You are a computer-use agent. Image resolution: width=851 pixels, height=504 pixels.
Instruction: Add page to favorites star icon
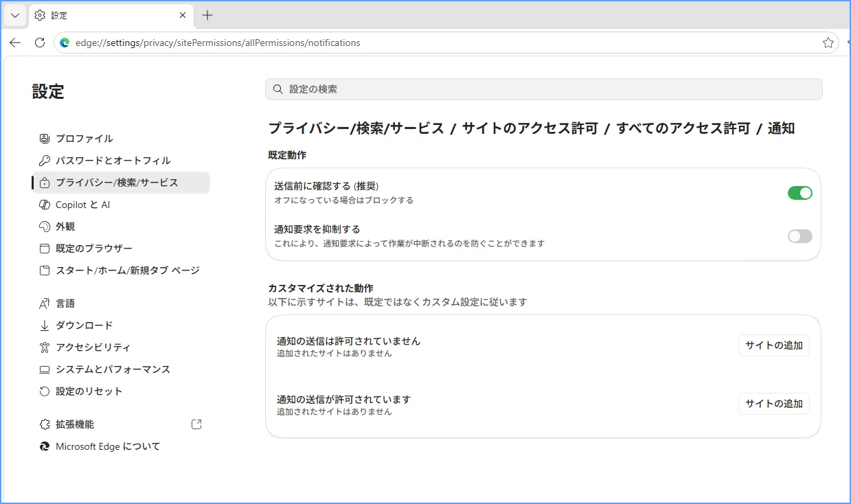tap(828, 43)
